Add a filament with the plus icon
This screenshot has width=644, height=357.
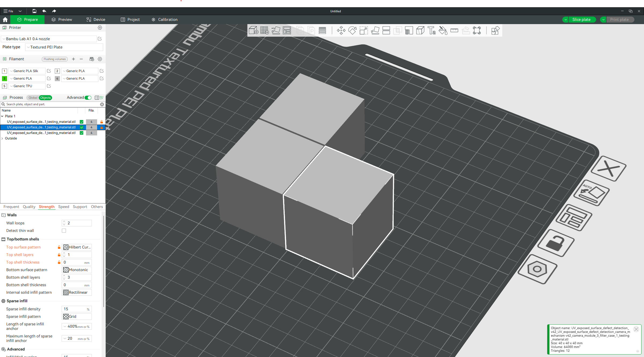[x=73, y=59]
